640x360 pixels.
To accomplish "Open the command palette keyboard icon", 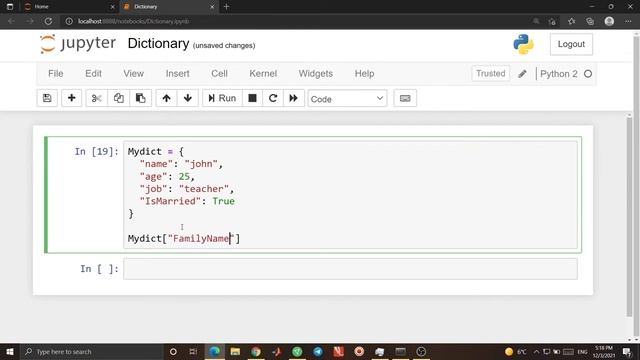I will (405, 98).
